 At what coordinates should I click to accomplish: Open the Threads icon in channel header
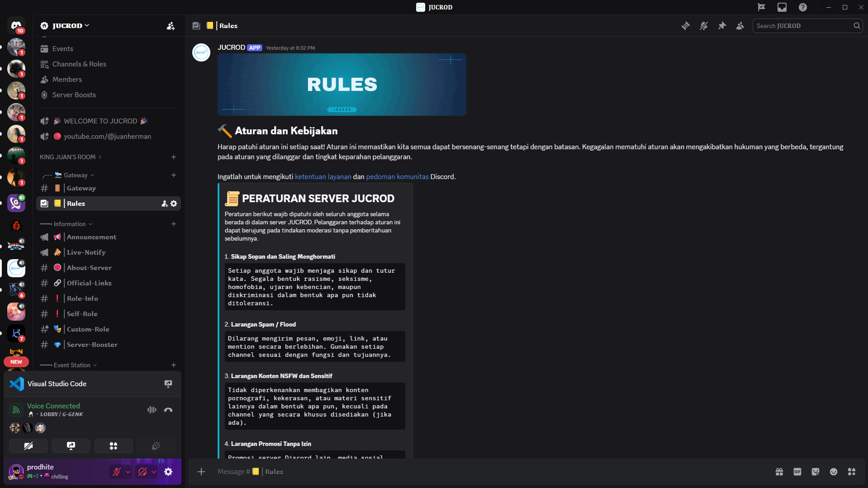tap(686, 26)
